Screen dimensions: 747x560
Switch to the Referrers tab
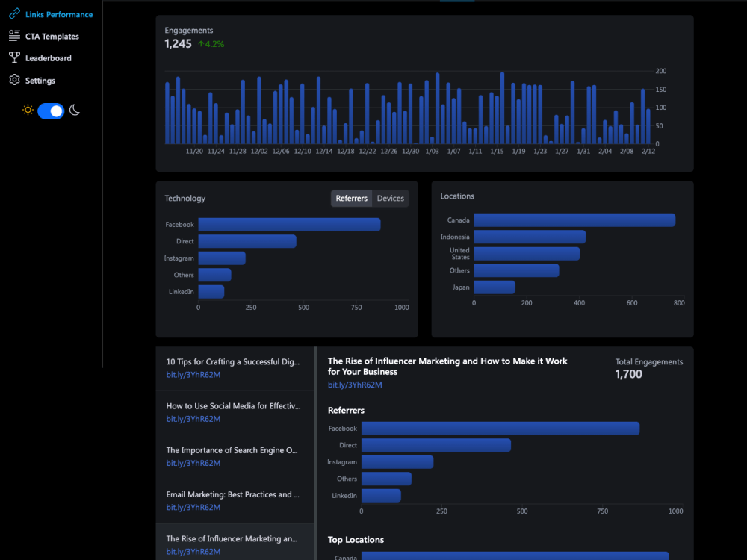click(x=352, y=198)
